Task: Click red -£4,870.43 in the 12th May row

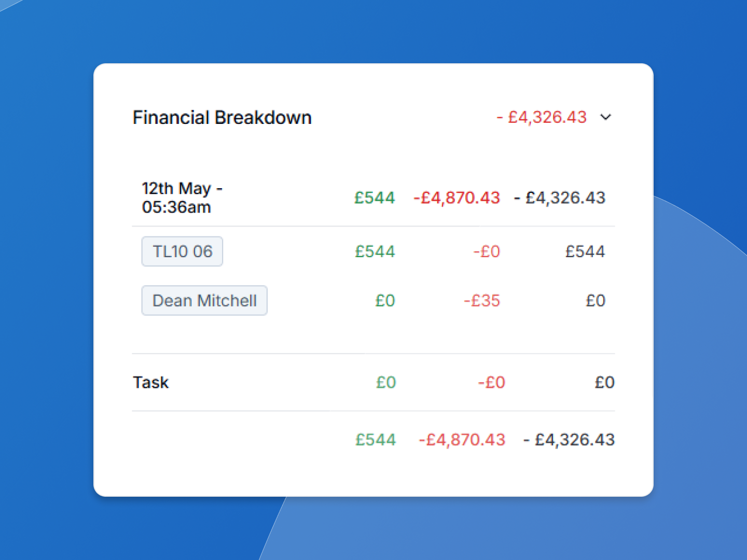Action: 457,198
